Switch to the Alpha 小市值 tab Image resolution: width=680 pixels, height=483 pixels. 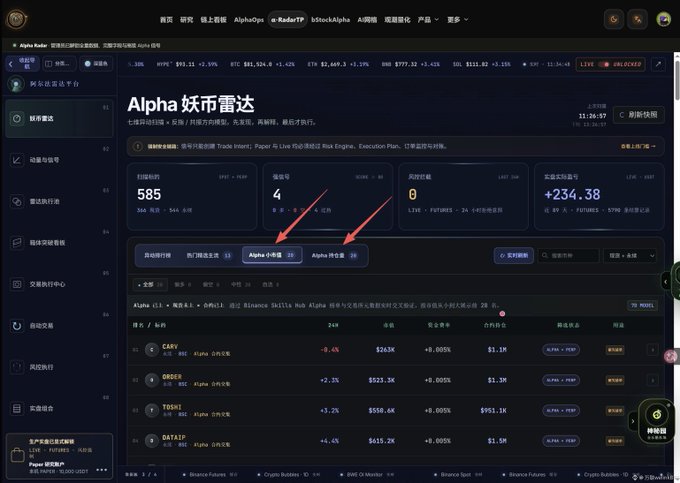point(272,255)
